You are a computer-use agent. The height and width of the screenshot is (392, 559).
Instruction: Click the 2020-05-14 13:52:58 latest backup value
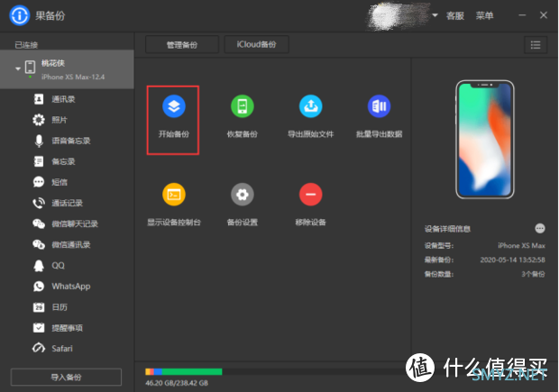tap(512, 260)
